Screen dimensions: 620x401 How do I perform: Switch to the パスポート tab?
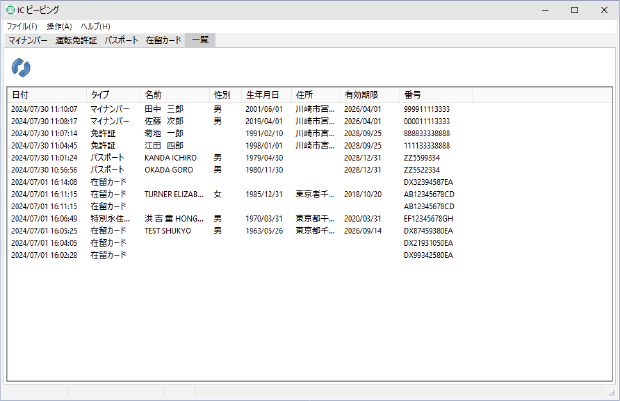(121, 40)
